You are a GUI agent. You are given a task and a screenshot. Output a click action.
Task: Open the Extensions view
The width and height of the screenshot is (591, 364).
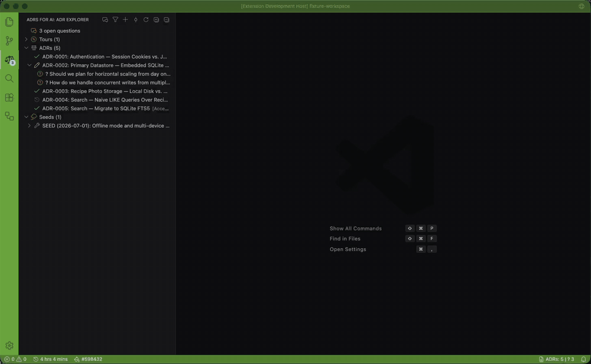point(9,97)
